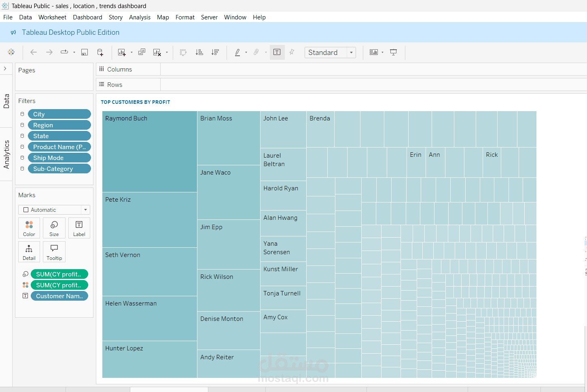
Task: Click the Tonja Turnell treemap tile
Action: click(283, 298)
